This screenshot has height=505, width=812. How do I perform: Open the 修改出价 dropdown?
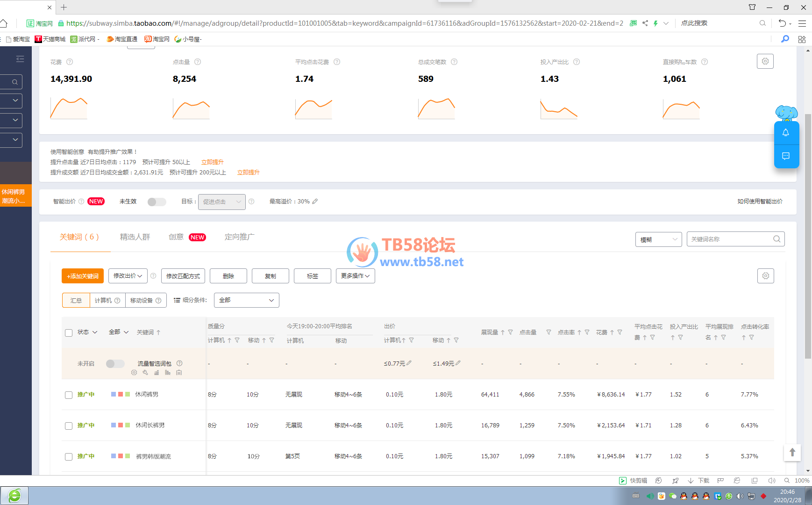[128, 276]
